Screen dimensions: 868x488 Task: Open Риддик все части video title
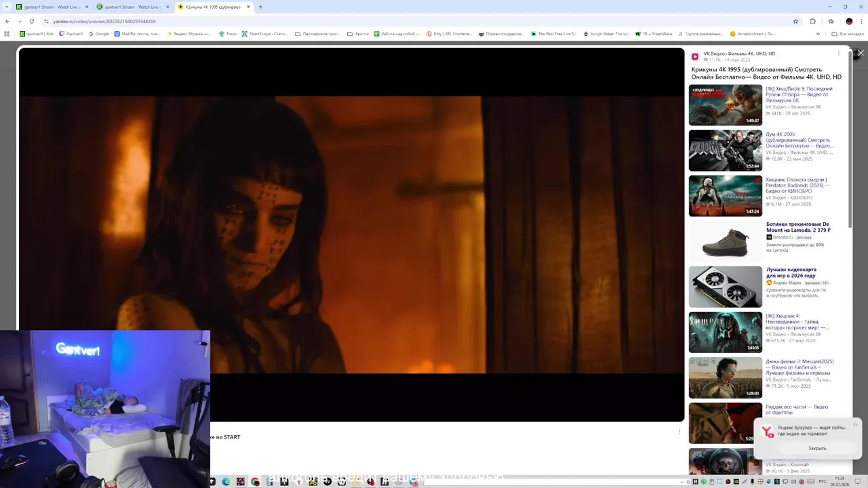tap(797, 409)
